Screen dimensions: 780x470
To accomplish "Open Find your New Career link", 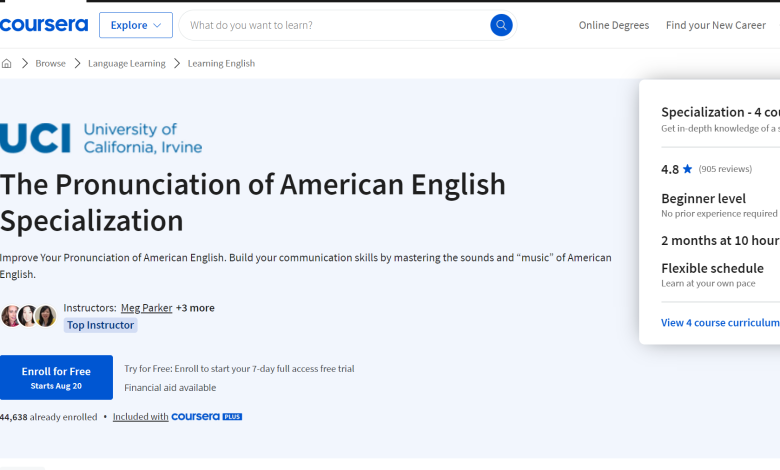I will [715, 25].
